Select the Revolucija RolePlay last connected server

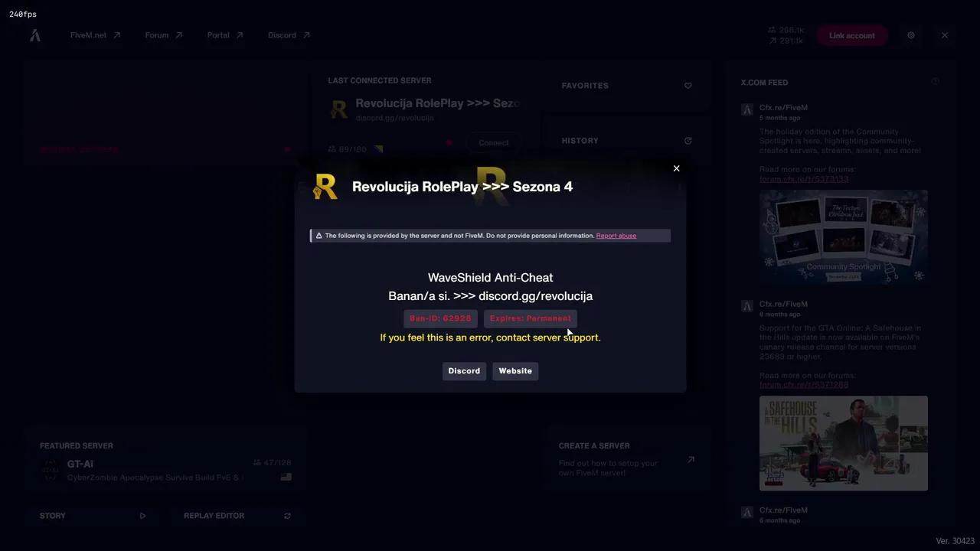click(x=437, y=103)
